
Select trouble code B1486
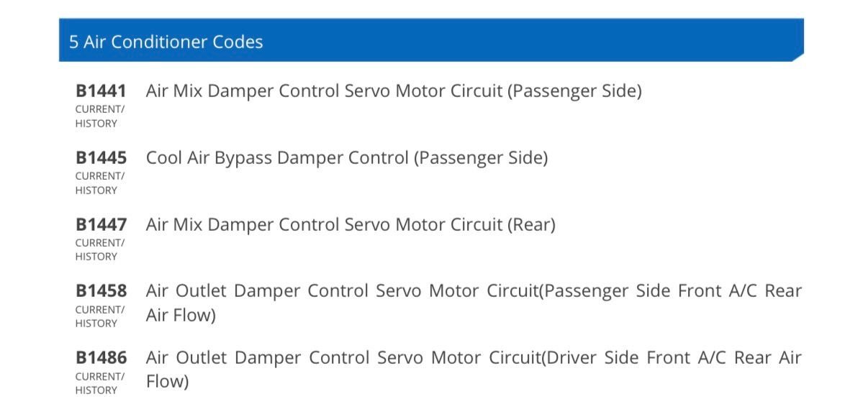101,357
